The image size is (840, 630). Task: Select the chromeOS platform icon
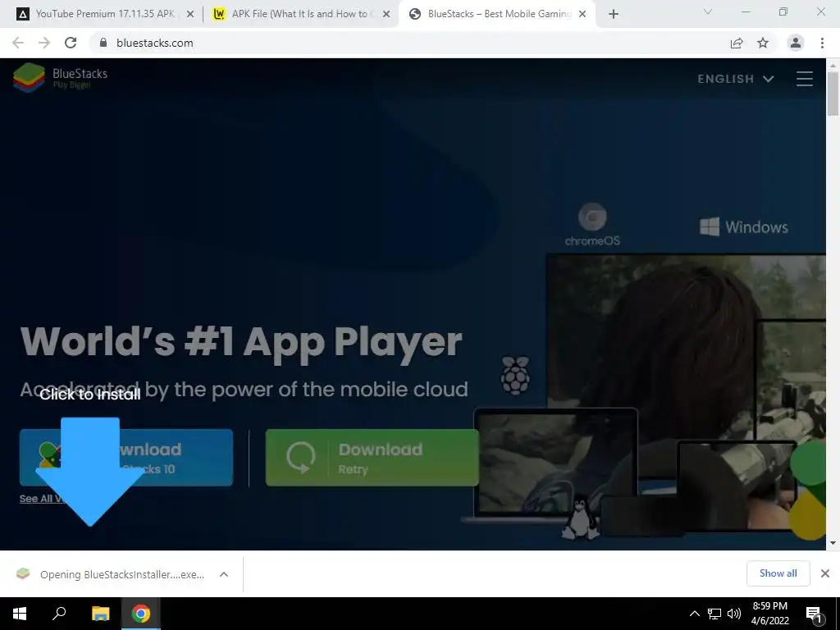tap(592, 225)
